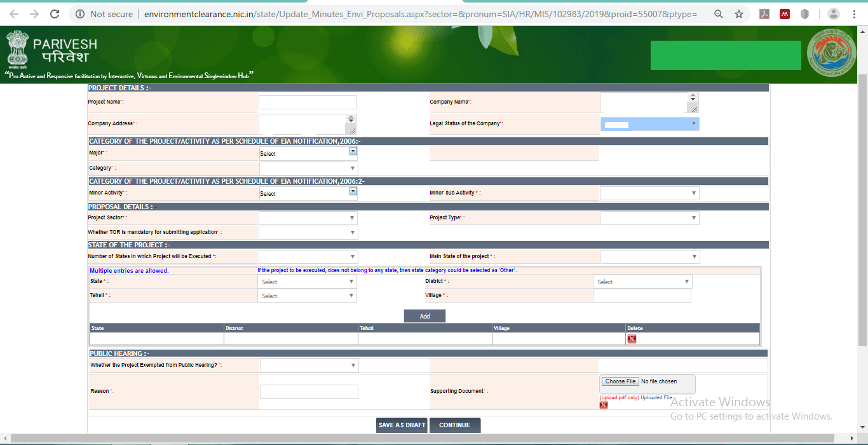Click the Mendeley extension icon
The height and width of the screenshot is (445, 868).
click(785, 13)
